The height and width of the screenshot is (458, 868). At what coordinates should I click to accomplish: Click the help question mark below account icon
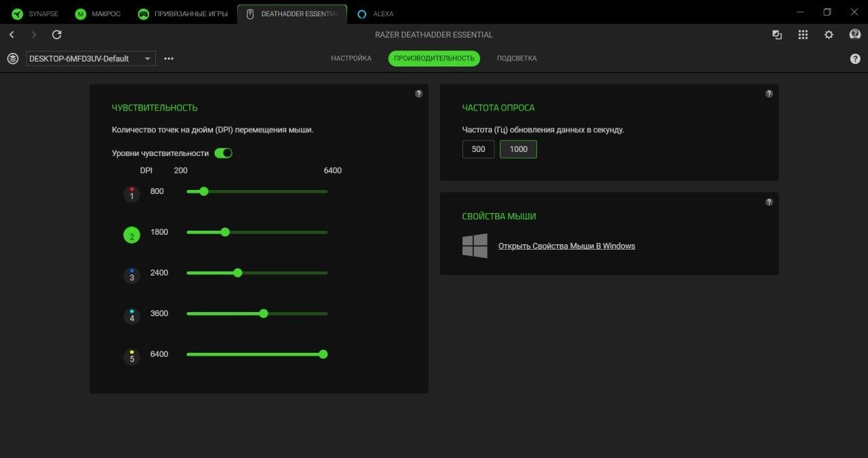coord(855,59)
